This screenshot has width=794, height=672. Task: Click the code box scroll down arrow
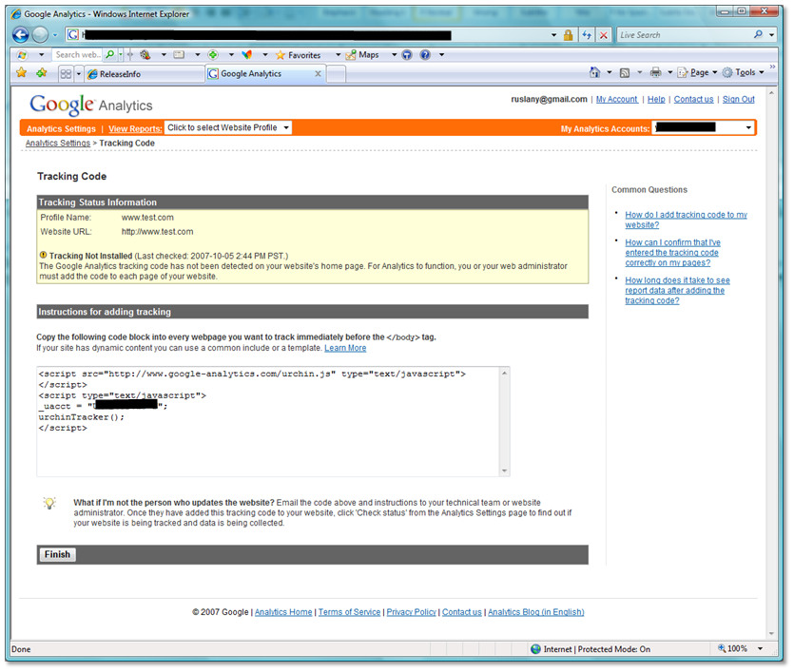tap(504, 470)
